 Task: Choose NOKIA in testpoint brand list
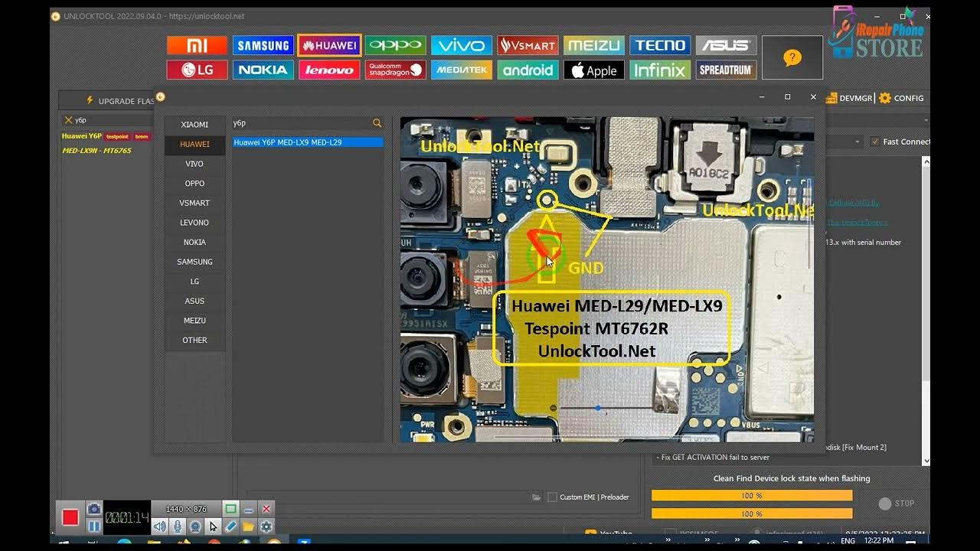(194, 242)
